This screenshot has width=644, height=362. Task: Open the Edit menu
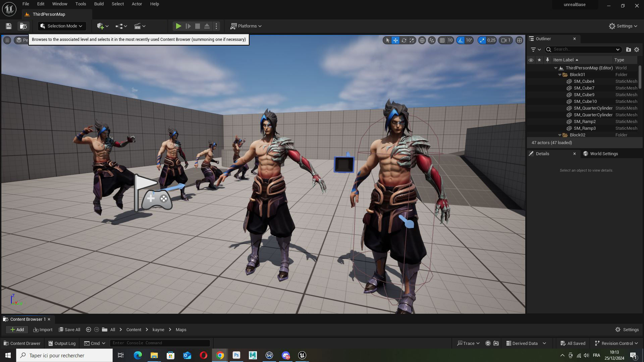pos(41,4)
